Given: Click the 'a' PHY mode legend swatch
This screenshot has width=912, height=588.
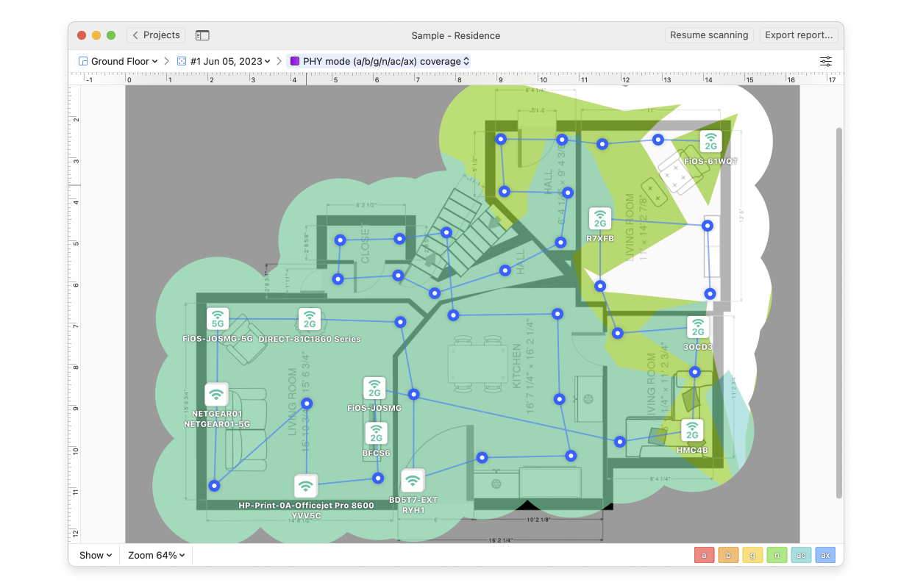Looking at the screenshot, I should click(704, 555).
